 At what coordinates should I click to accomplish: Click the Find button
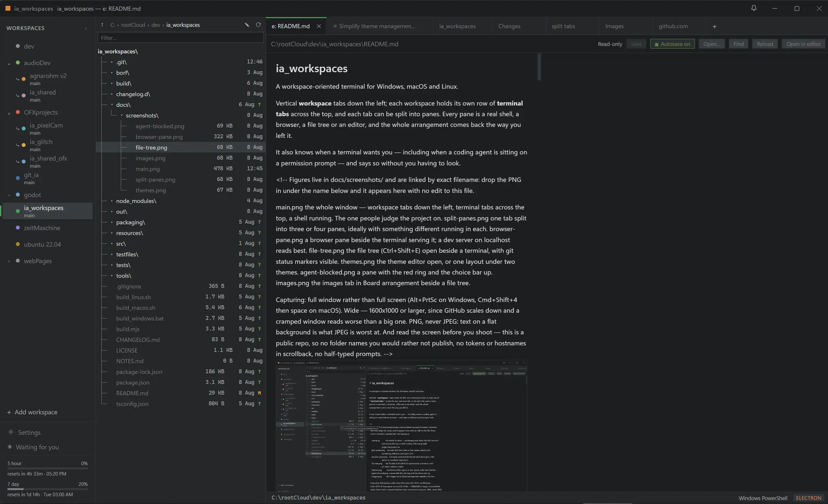pyautogui.click(x=738, y=44)
